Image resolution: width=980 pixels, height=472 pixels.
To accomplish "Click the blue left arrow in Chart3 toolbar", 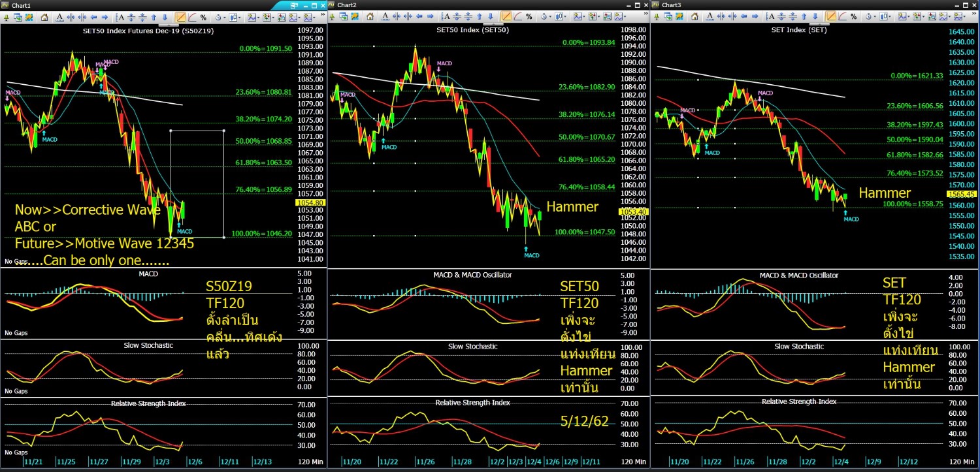I will [x=743, y=17].
